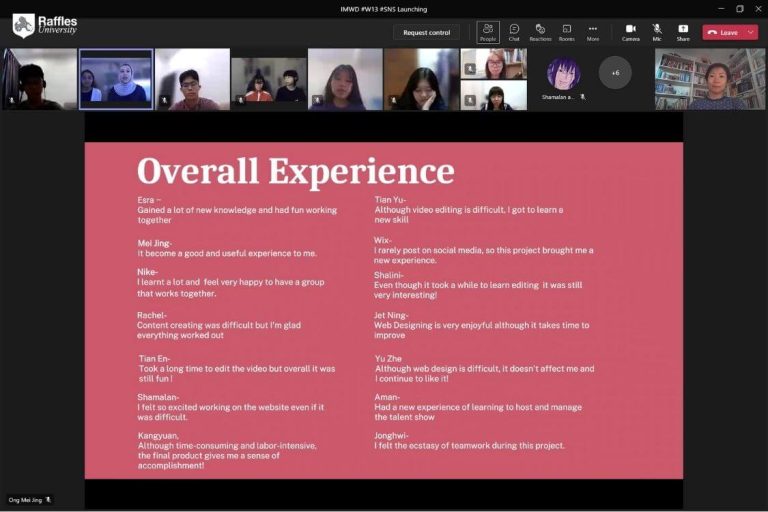Click the Ong Mei Jing presenter label
This screenshot has height=512, width=768.
pyautogui.click(x=28, y=499)
